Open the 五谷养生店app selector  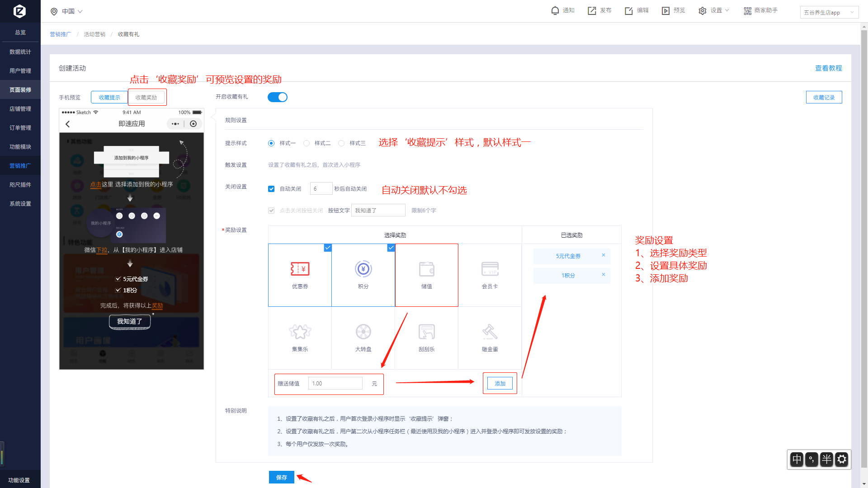pos(829,12)
